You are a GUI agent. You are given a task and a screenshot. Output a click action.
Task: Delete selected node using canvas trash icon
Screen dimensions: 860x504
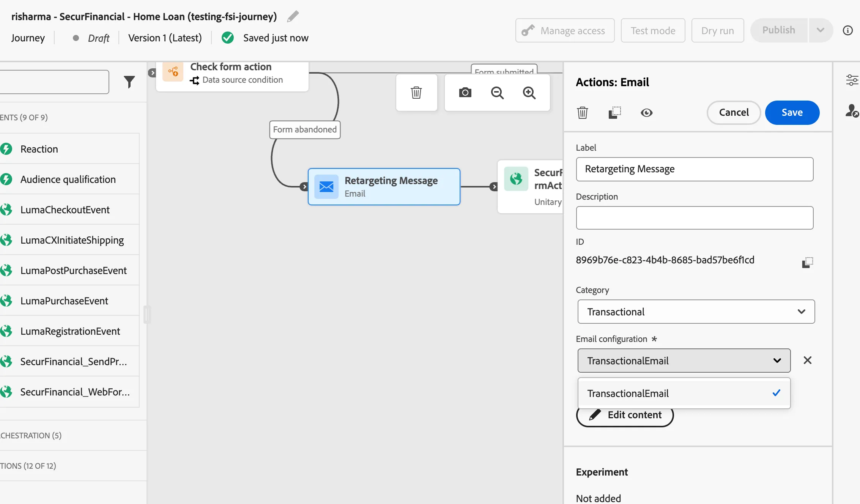416,93
